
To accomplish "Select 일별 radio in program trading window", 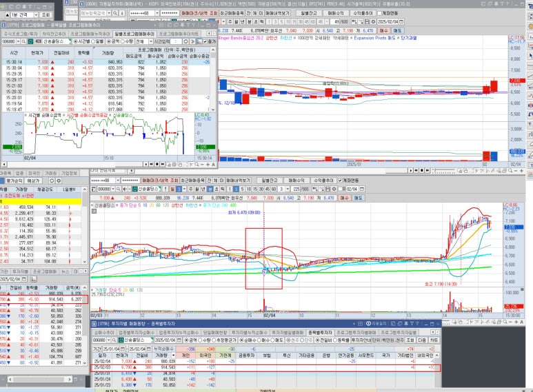I will 94,41.
